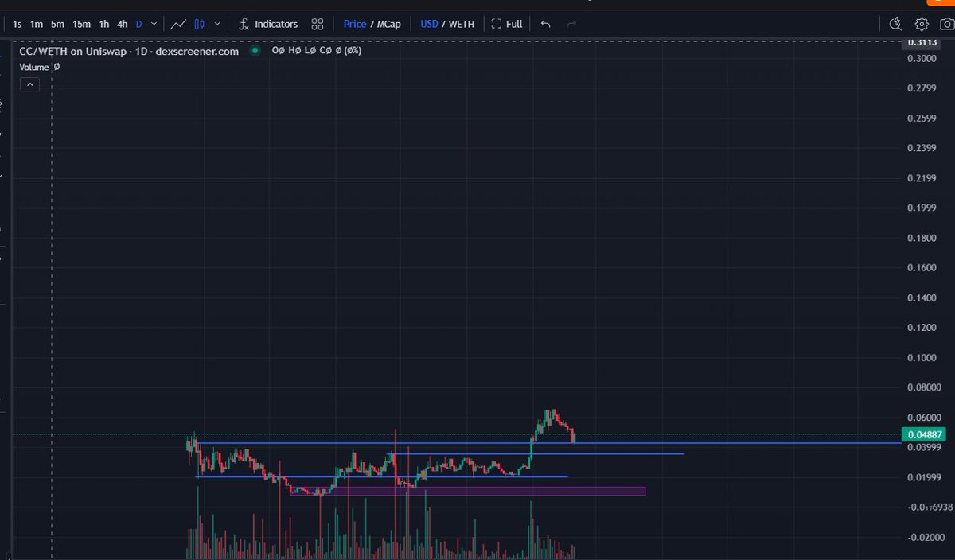Select the D daily timeframe
The width and height of the screenshot is (955, 560).
click(138, 24)
